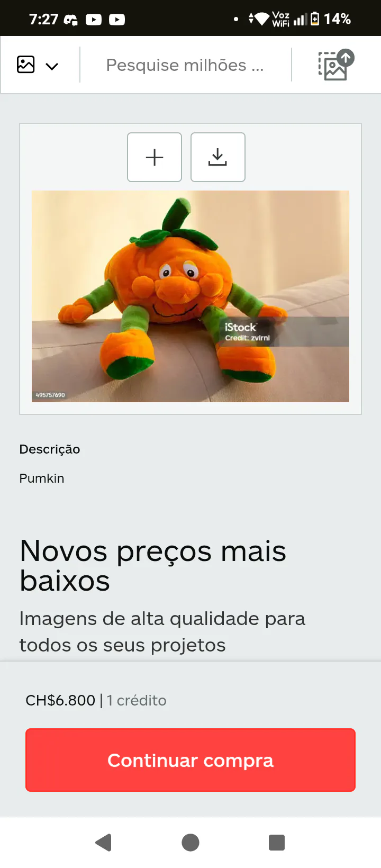Open the pumpkin plush toy photo
This screenshot has width=381, height=868.
tap(190, 296)
